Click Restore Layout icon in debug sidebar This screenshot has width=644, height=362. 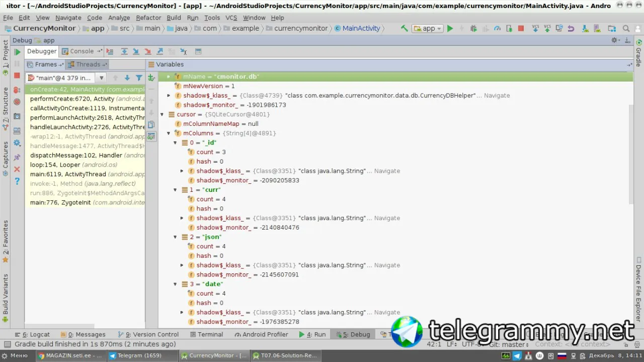pyautogui.click(x=17, y=130)
